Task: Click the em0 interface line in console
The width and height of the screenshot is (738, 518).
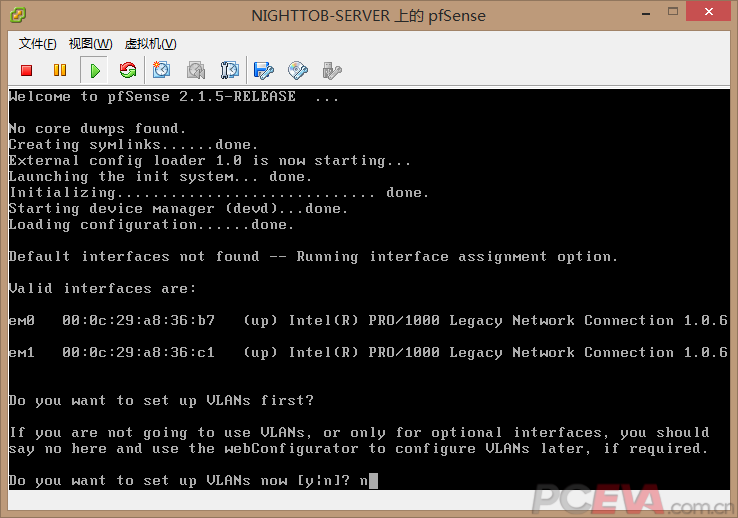Action: point(367,321)
